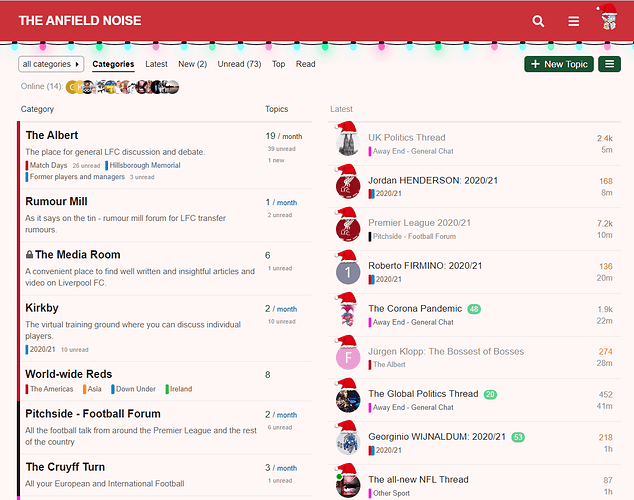Click the New Topic button
The image size is (634, 500).
pos(559,64)
